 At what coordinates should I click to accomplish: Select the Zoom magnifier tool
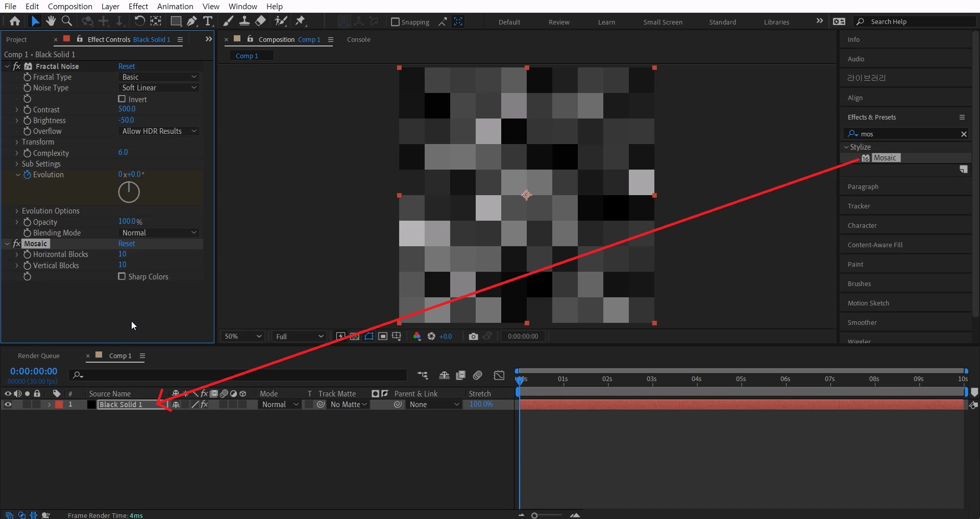(x=66, y=21)
